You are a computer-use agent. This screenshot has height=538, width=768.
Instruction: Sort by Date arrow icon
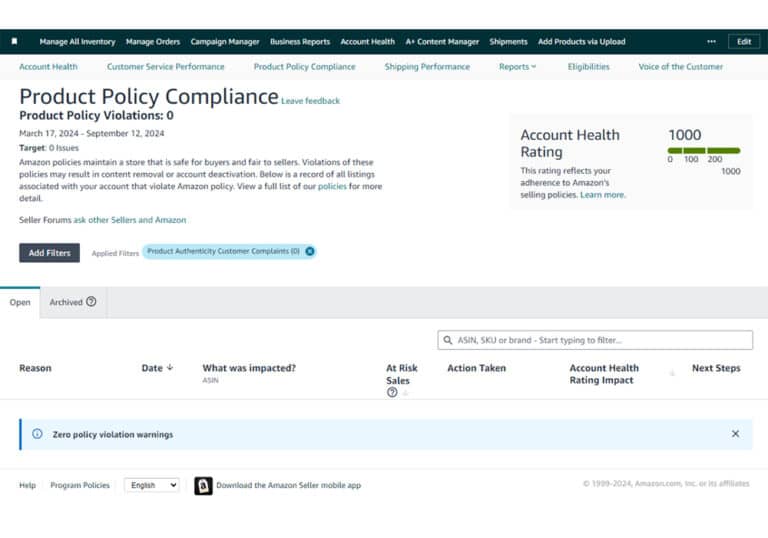click(169, 367)
